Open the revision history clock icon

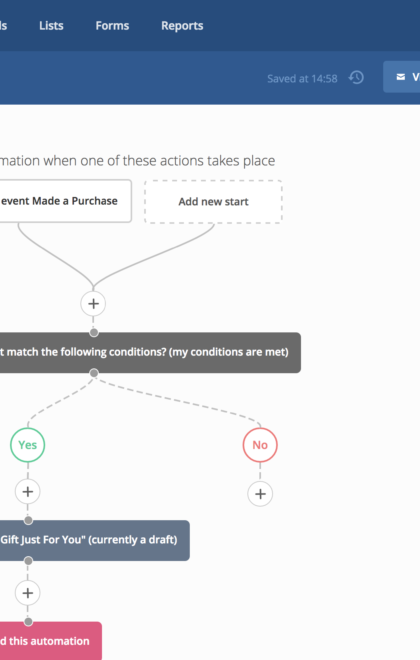point(356,77)
